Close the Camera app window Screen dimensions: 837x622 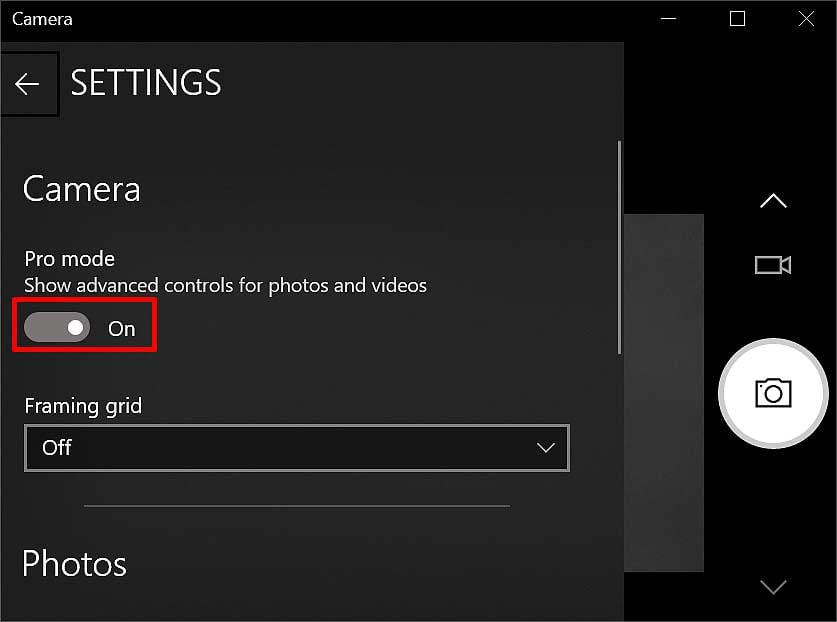(806, 19)
